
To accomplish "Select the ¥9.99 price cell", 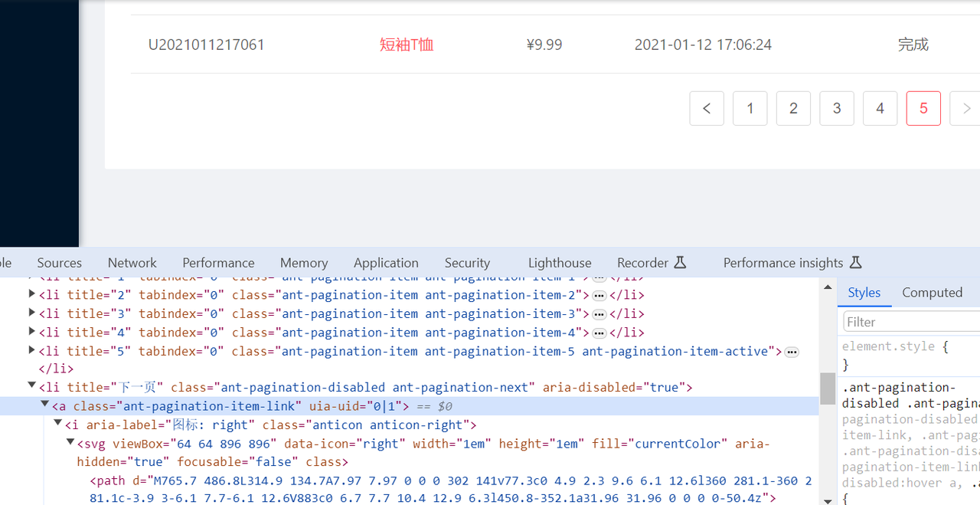I will pos(544,44).
